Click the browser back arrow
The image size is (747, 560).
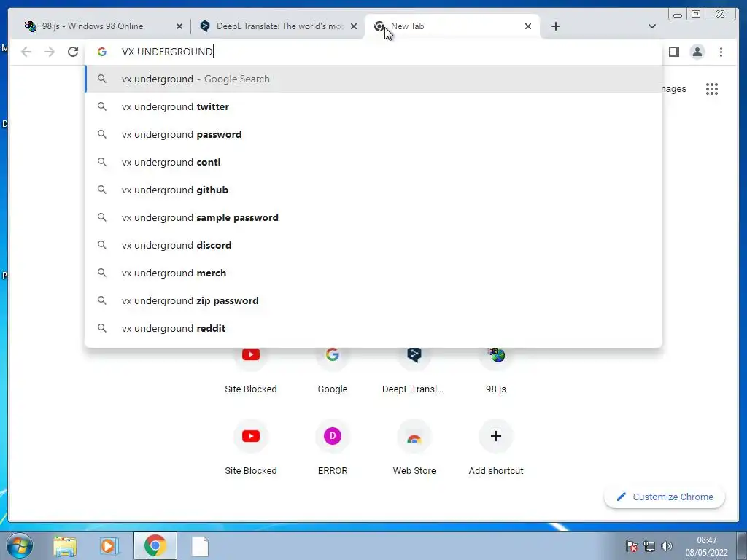click(26, 52)
